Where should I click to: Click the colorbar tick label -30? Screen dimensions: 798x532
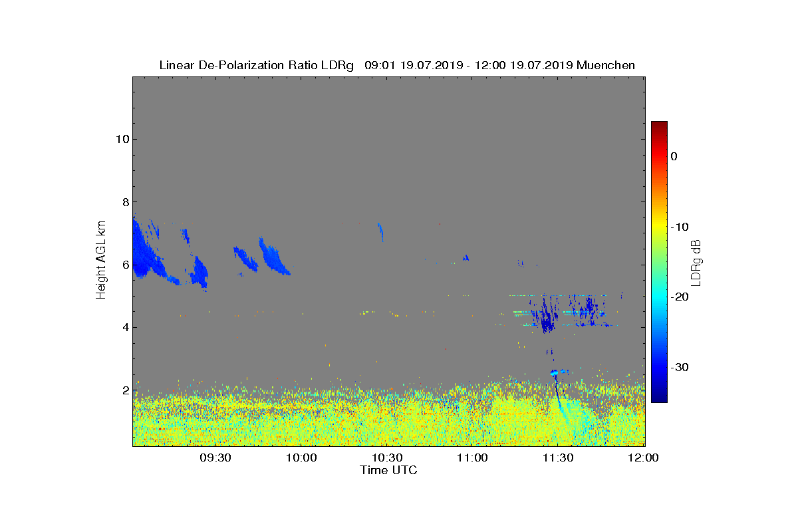coord(678,368)
